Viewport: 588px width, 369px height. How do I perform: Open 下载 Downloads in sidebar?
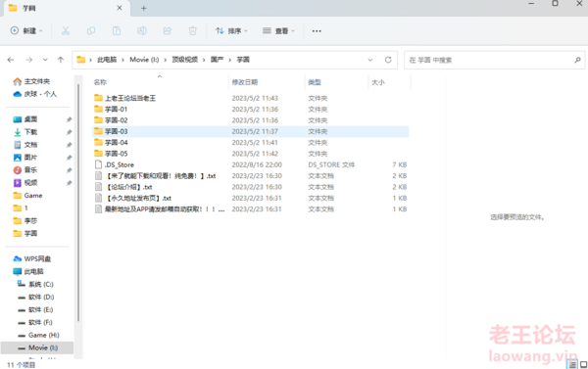pos(25,132)
